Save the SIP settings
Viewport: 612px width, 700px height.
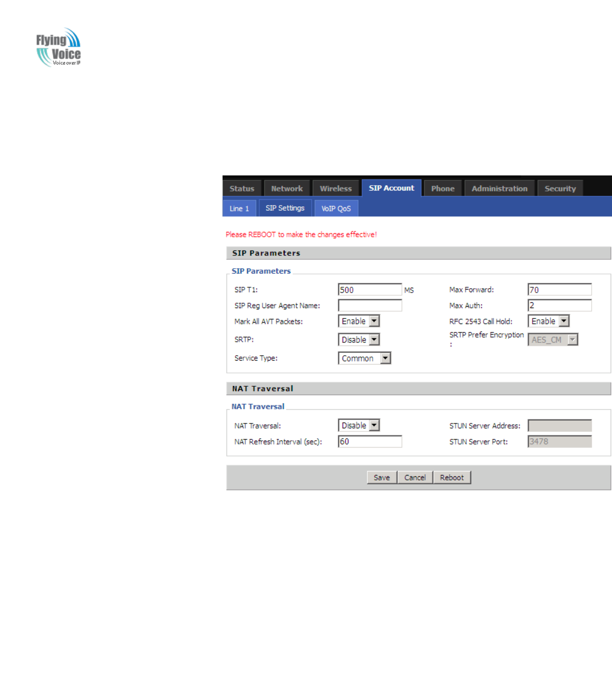pyautogui.click(x=382, y=477)
